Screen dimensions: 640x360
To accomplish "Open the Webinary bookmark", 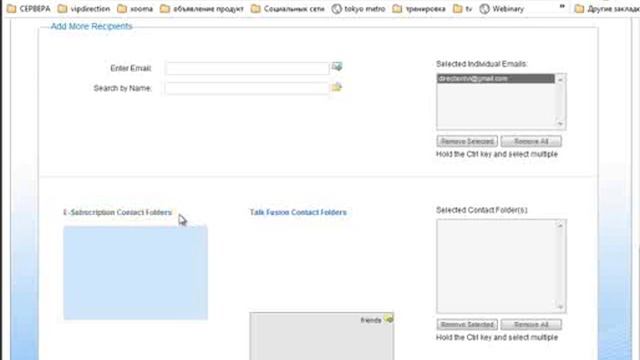I will click(502, 9).
